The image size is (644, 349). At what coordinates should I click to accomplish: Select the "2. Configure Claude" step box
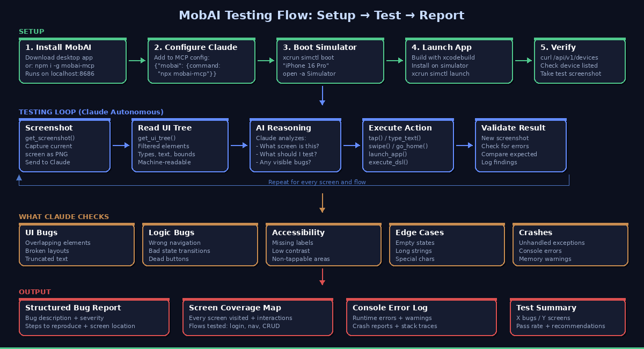pos(201,61)
